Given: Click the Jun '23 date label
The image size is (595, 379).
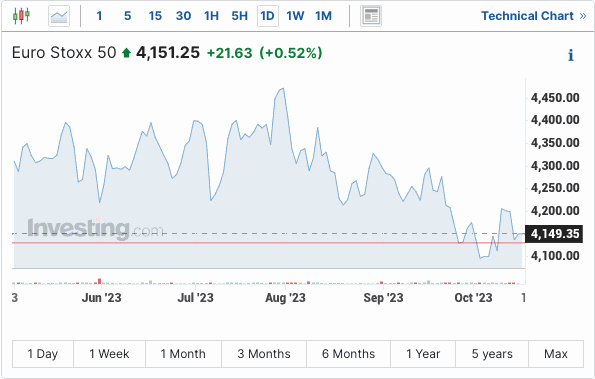Looking at the screenshot, I should [101, 298].
